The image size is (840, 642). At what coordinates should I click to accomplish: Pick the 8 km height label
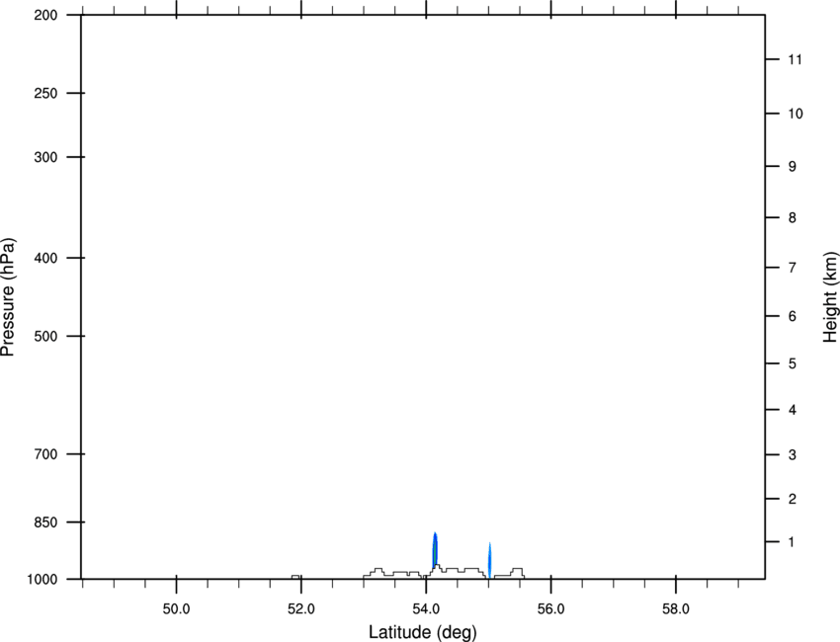(792, 217)
